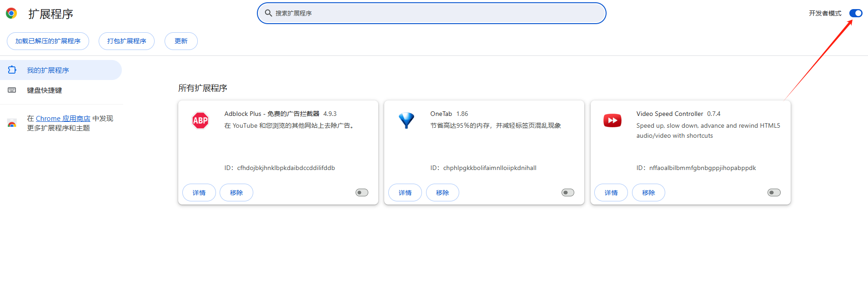
Task: Click the Video Speed Controller icon
Action: (x=612, y=120)
